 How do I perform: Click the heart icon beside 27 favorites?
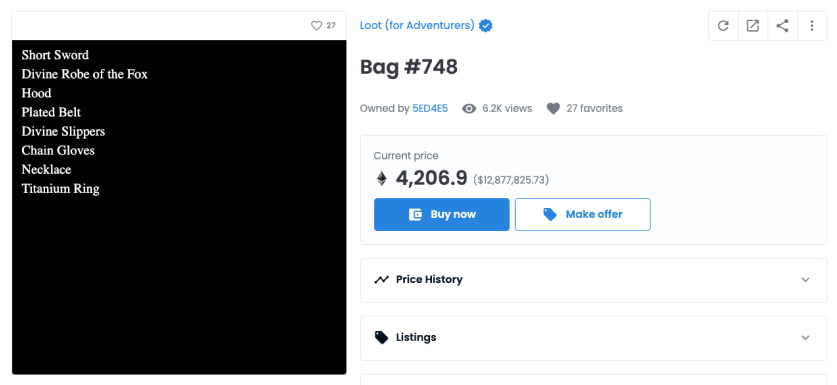click(553, 108)
